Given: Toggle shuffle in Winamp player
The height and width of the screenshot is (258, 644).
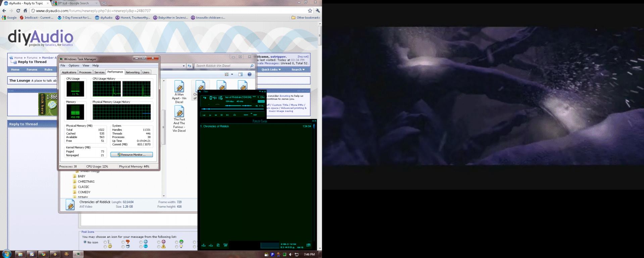Looking at the screenshot, I should point(246,115).
